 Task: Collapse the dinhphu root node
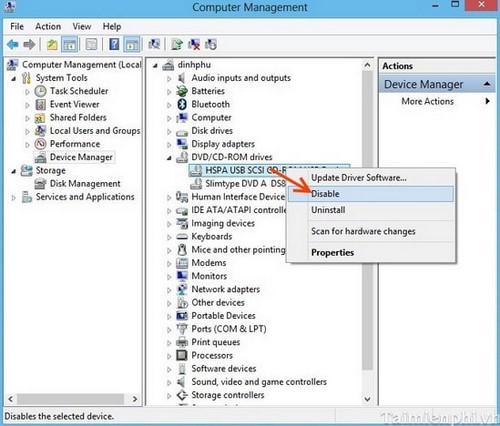click(155, 66)
